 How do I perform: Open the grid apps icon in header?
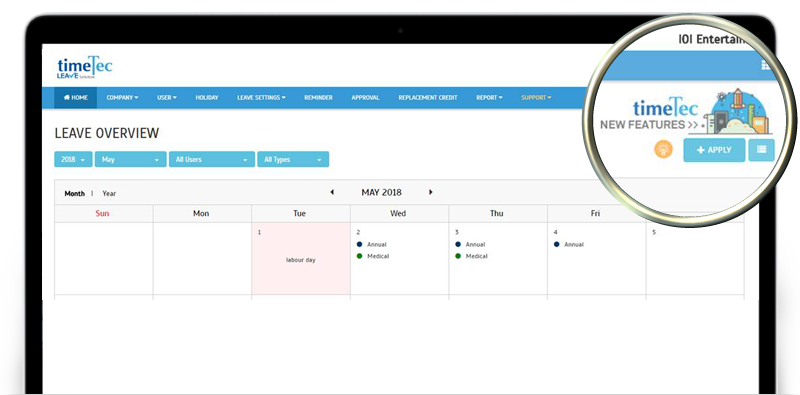click(765, 65)
